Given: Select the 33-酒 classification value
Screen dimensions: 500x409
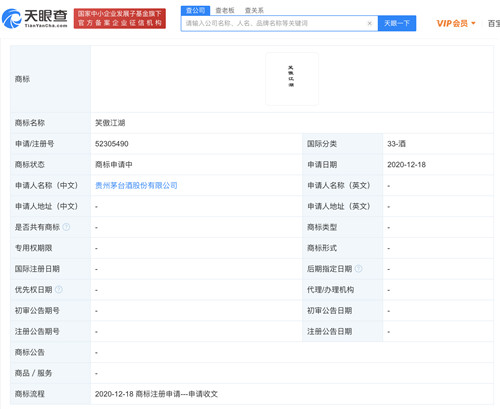Looking at the screenshot, I should (x=396, y=144).
